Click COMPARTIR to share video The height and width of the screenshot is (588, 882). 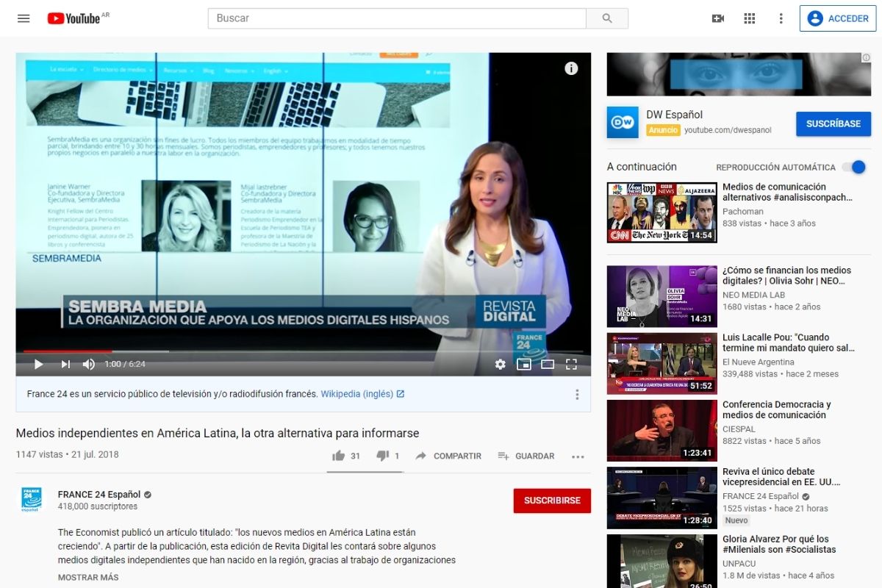point(448,456)
